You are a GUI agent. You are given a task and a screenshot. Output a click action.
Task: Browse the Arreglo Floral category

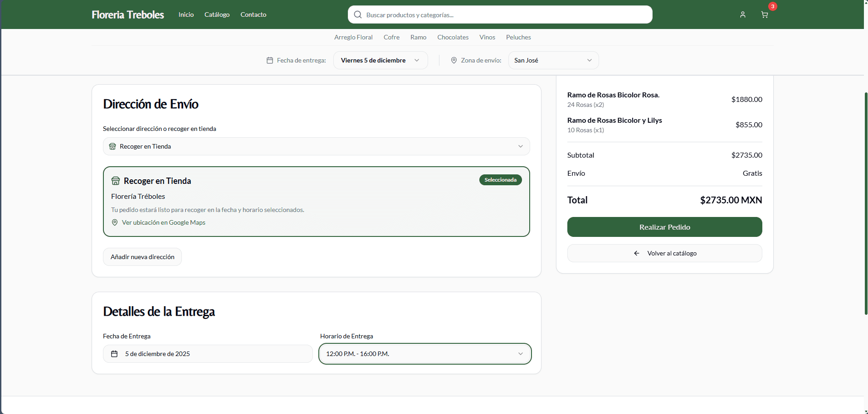353,37
